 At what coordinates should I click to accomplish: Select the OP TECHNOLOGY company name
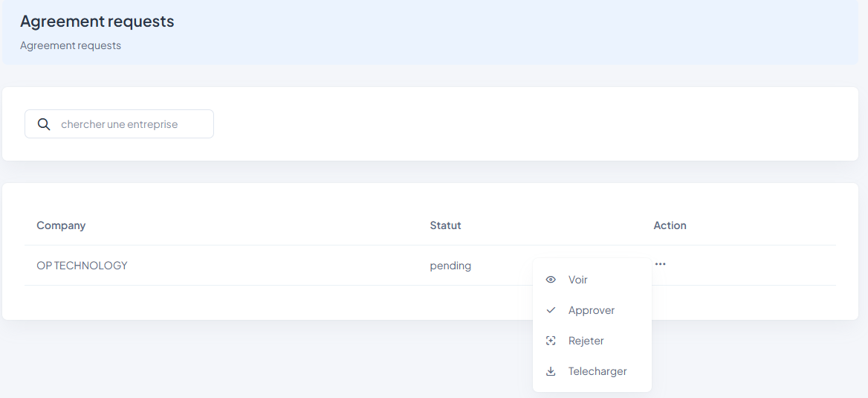[82, 266]
